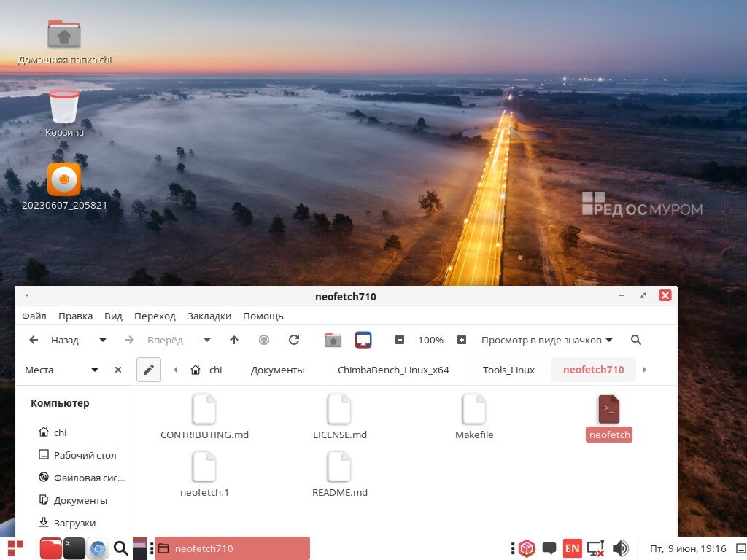Zoom in with the plus zoom control
This screenshot has height=560, width=747.
coord(462,340)
